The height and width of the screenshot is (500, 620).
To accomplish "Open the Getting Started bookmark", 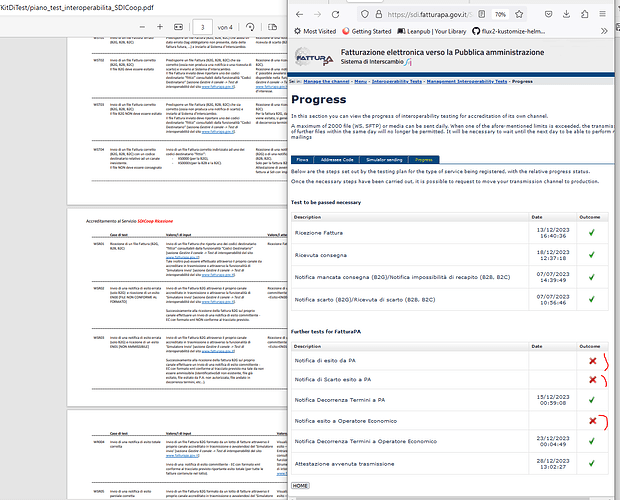I will click(367, 31).
